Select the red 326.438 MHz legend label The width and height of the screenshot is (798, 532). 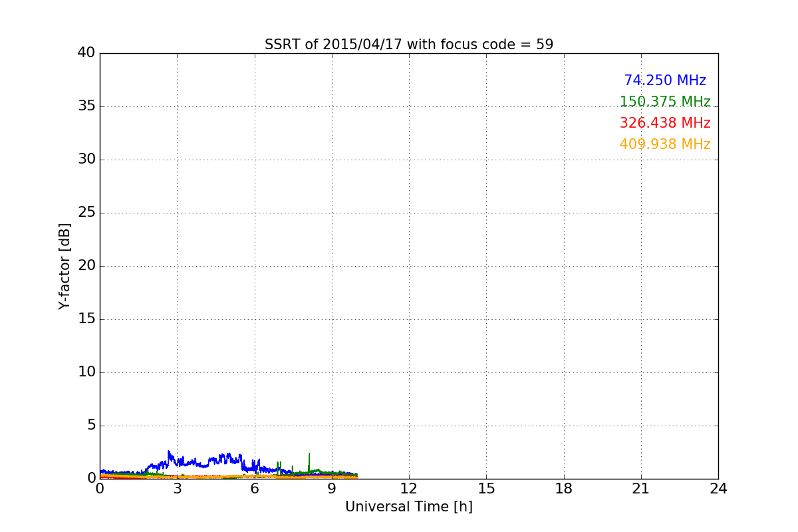click(665, 123)
